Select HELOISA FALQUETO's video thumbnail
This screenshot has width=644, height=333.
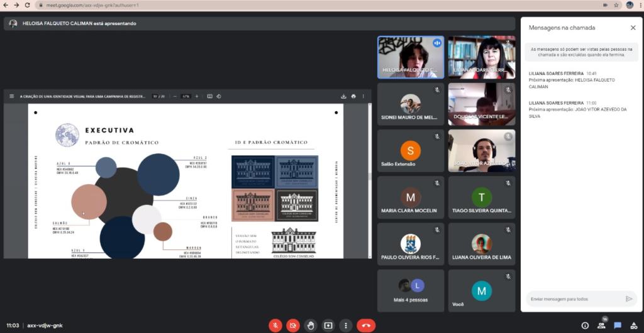pyautogui.click(x=411, y=57)
